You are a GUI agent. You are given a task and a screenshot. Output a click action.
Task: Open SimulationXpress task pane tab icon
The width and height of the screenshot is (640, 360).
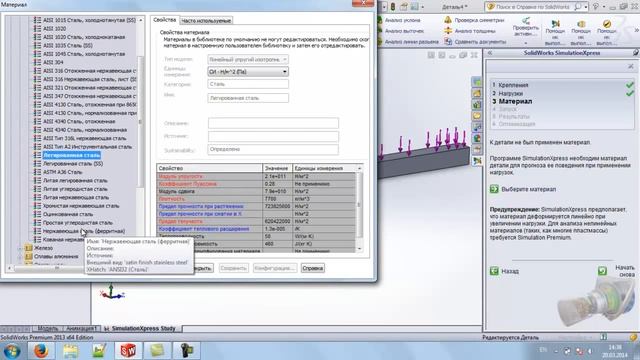(x=477, y=161)
